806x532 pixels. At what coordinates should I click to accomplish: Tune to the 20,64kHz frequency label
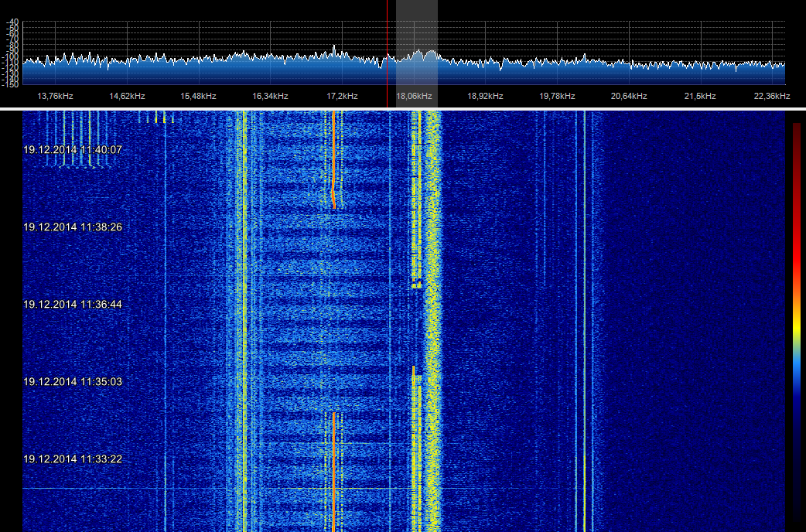click(x=628, y=97)
